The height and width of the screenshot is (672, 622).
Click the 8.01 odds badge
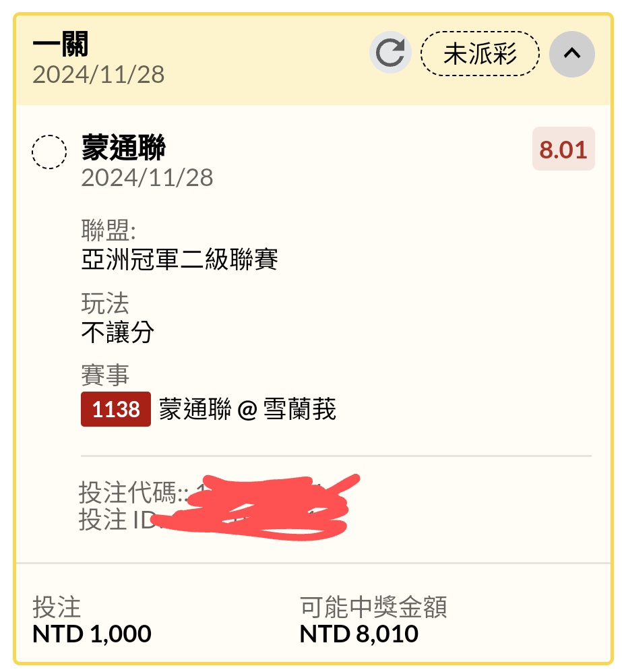point(563,149)
